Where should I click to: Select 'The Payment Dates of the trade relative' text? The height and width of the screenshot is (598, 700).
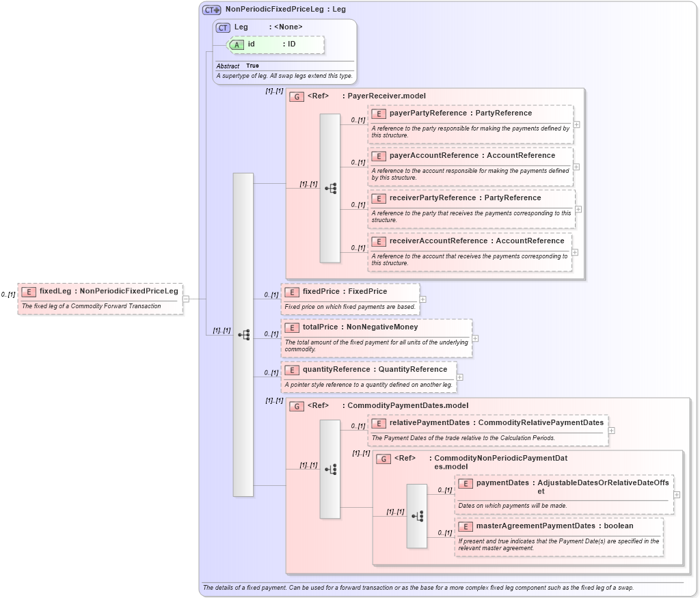click(463, 438)
